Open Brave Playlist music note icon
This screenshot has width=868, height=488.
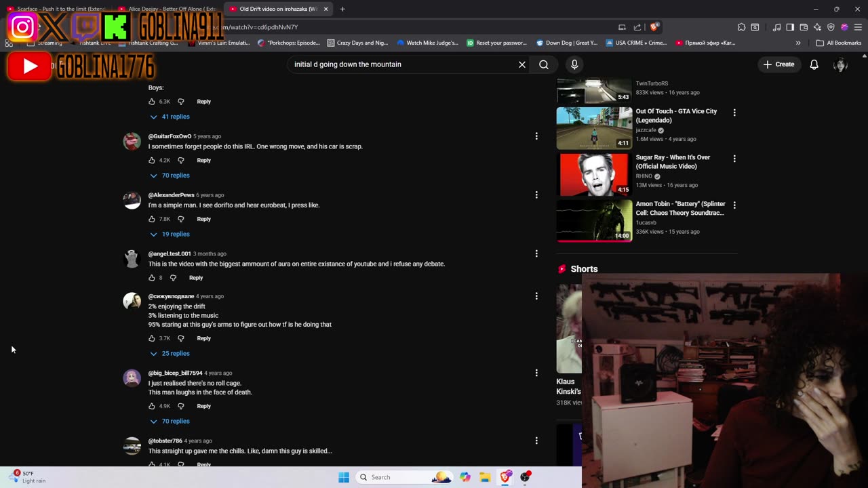776,27
